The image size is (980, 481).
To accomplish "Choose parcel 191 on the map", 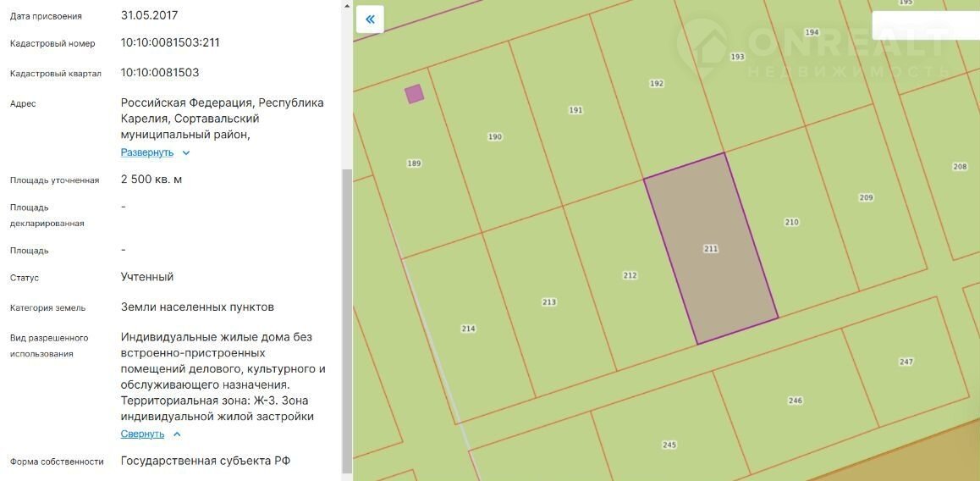I will pos(575,110).
